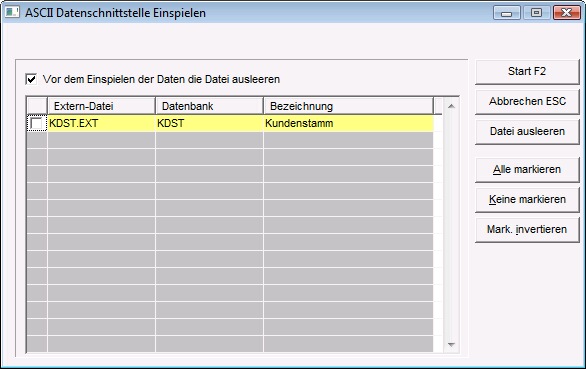Minimize the ASCII Datenschnittstelle window
Viewport: 586px width, 369px height.
tap(506, 13)
